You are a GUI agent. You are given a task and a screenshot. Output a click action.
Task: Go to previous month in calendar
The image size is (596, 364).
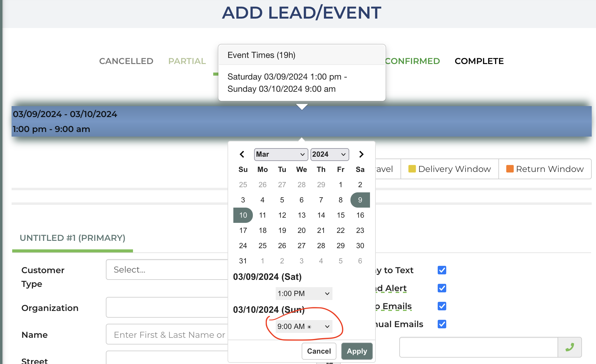[242, 154]
